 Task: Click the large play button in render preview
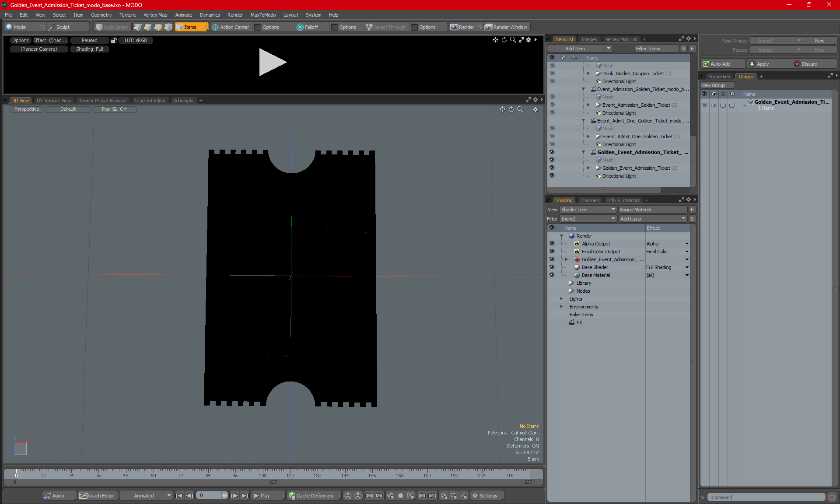(x=273, y=62)
